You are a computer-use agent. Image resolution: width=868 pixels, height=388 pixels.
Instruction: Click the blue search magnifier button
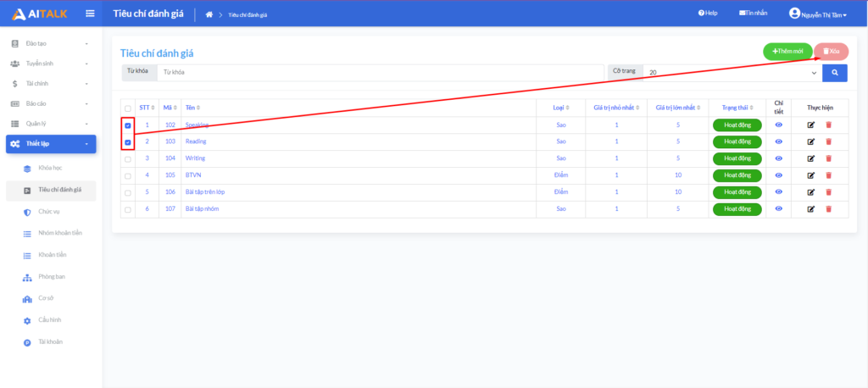pyautogui.click(x=834, y=73)
